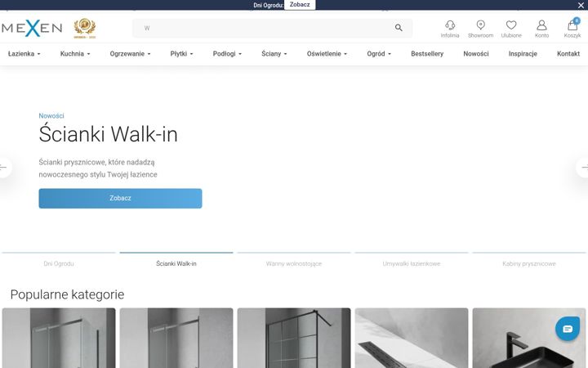Expand the Płytki menu
This screenshot has height=368, width=588.
[x=181, y=54]
